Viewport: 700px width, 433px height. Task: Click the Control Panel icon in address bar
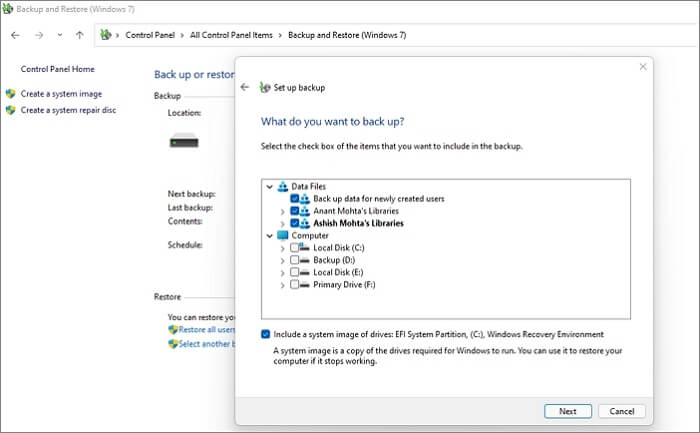(x=107, y=34)
